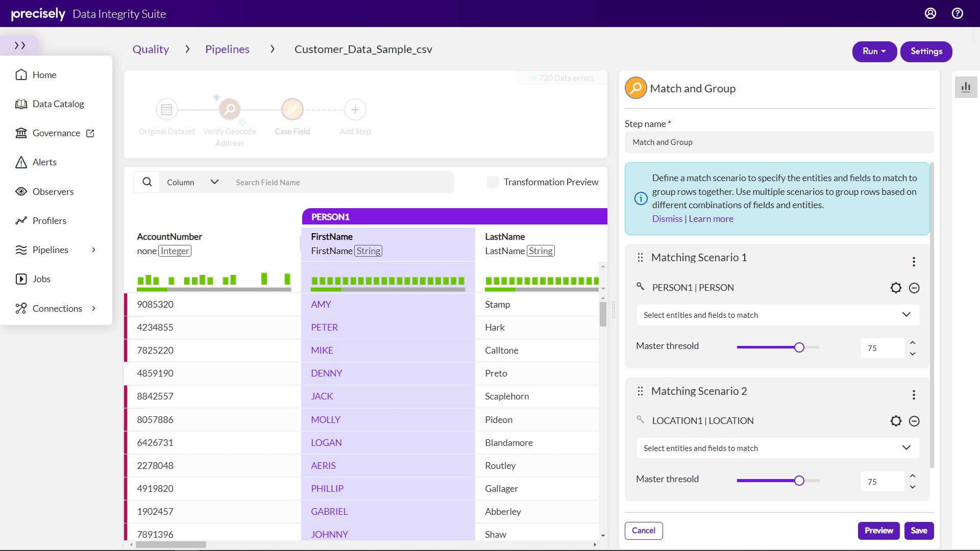Select the Case Field step icon
This screenshot has height=551, width=980.
pos(292,110)
